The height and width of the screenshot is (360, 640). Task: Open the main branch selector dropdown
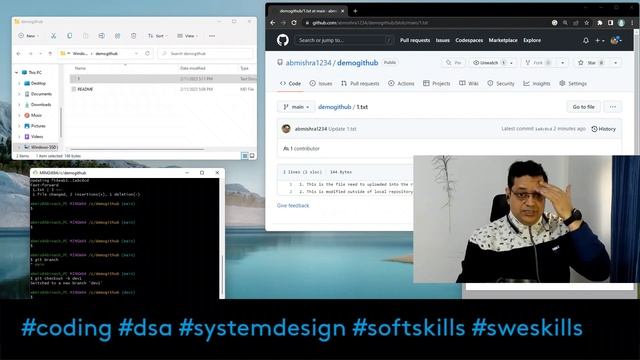tap(296, 107)
